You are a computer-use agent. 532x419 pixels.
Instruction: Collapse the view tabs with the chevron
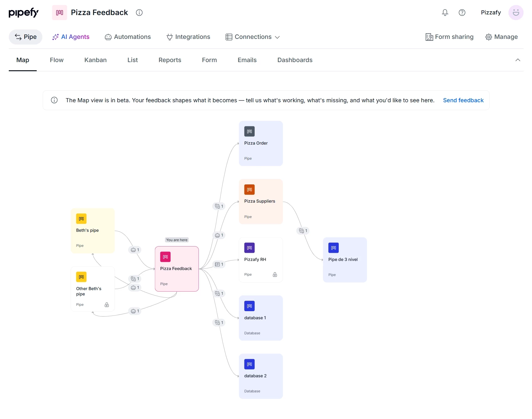point(518,60)
